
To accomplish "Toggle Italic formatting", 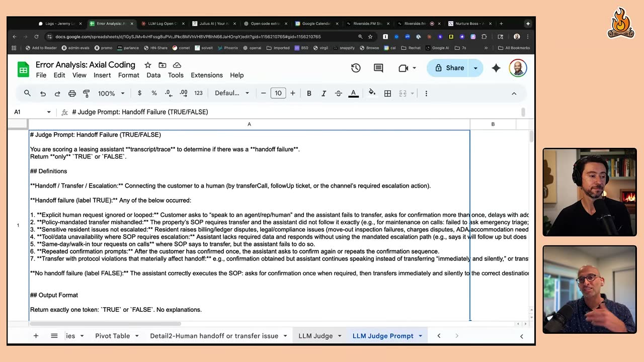I will click(324, 94).
